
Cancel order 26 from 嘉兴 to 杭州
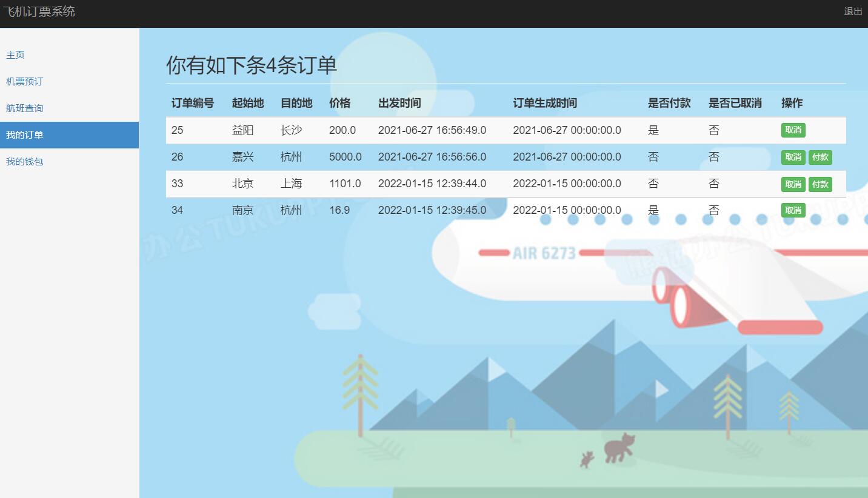[793, 157]
